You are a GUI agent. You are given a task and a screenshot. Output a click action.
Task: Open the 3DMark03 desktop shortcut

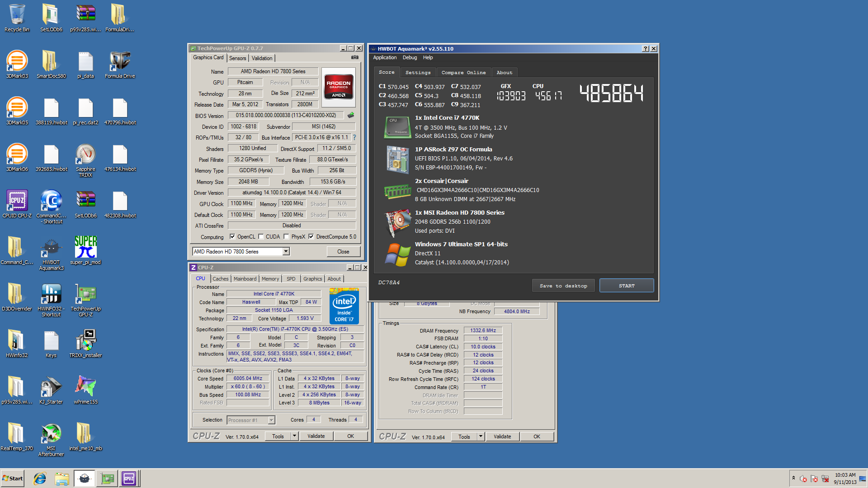point(17,65)
